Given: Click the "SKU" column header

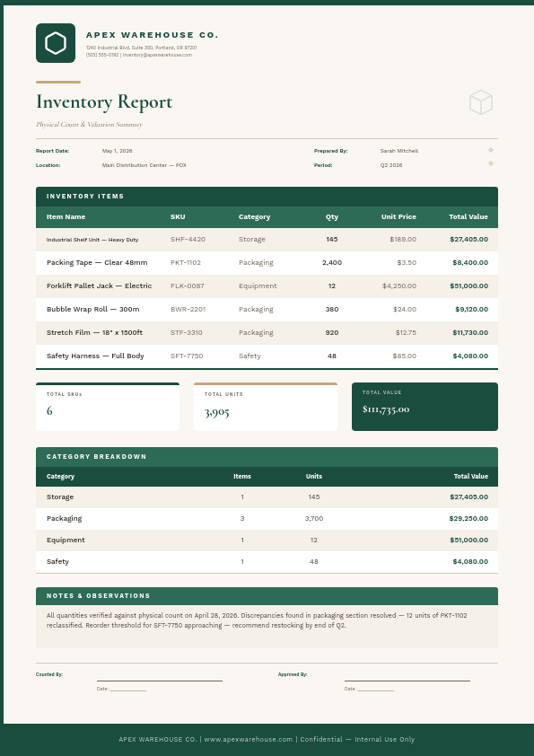Looking at the screenshot, I should [x=178, y=217].
